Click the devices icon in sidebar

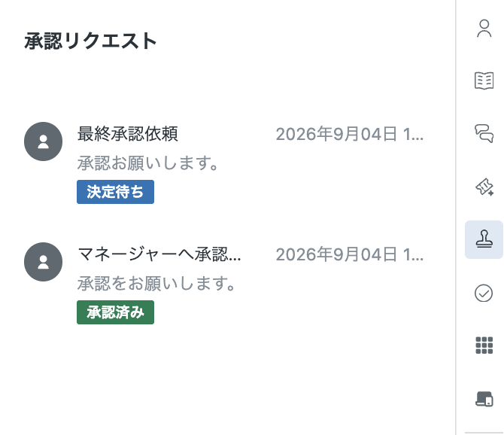click(484, 399)
